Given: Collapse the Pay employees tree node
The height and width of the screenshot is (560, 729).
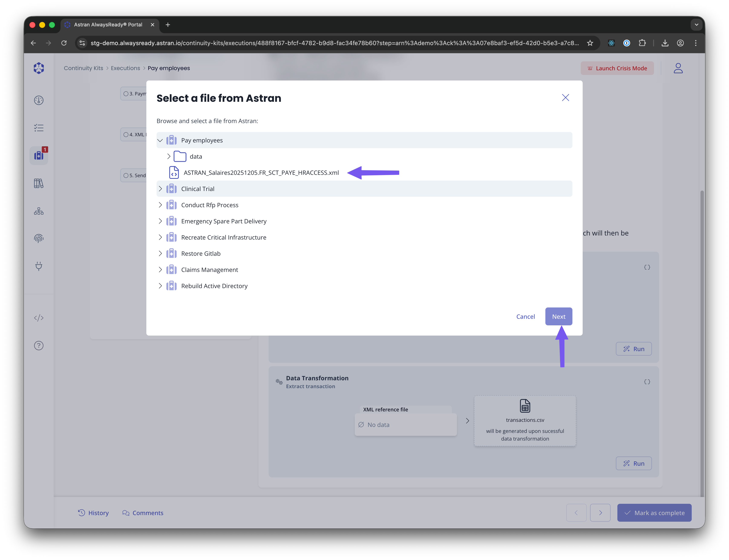Looking at the screenshot, I should click(x=160, y=140).
